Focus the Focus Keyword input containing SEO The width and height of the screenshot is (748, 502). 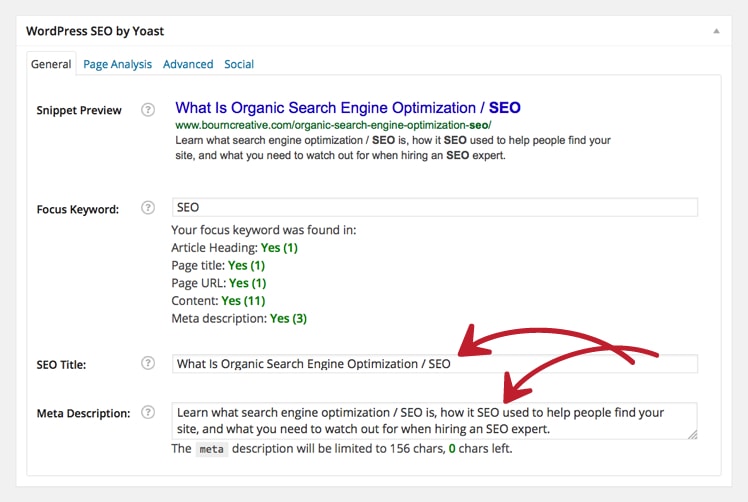coord(435,207)
